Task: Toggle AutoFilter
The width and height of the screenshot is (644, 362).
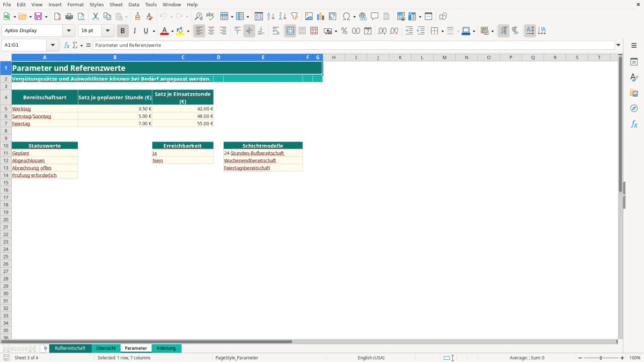Action: (295, 17)
